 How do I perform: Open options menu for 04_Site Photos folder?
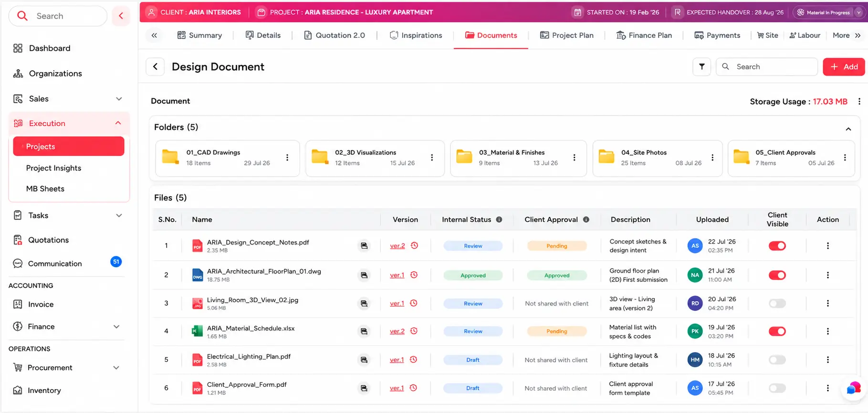pos(712,158)
